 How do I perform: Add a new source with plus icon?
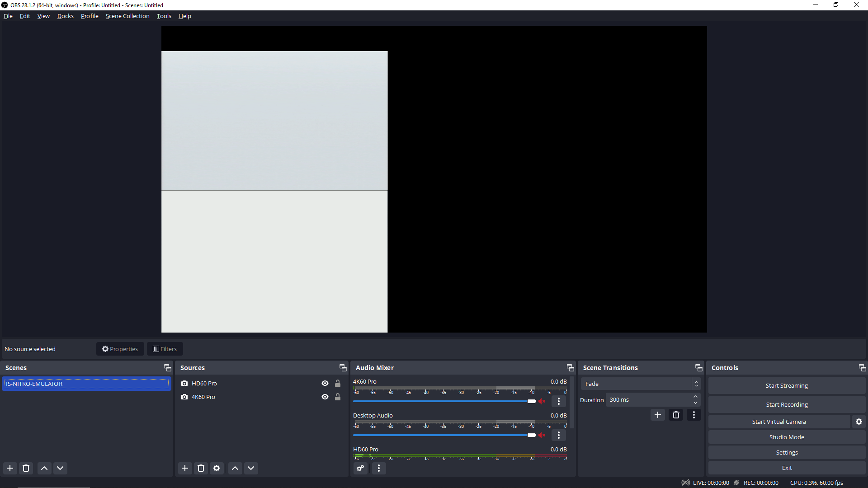[185, 468]
